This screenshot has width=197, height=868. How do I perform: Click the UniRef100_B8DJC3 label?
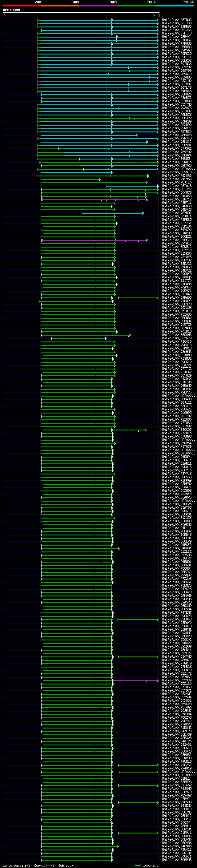(x=177, y=264)
